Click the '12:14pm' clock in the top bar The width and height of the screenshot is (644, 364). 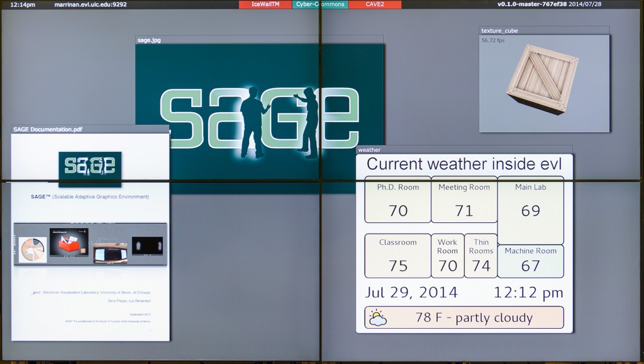coord(23,4)
